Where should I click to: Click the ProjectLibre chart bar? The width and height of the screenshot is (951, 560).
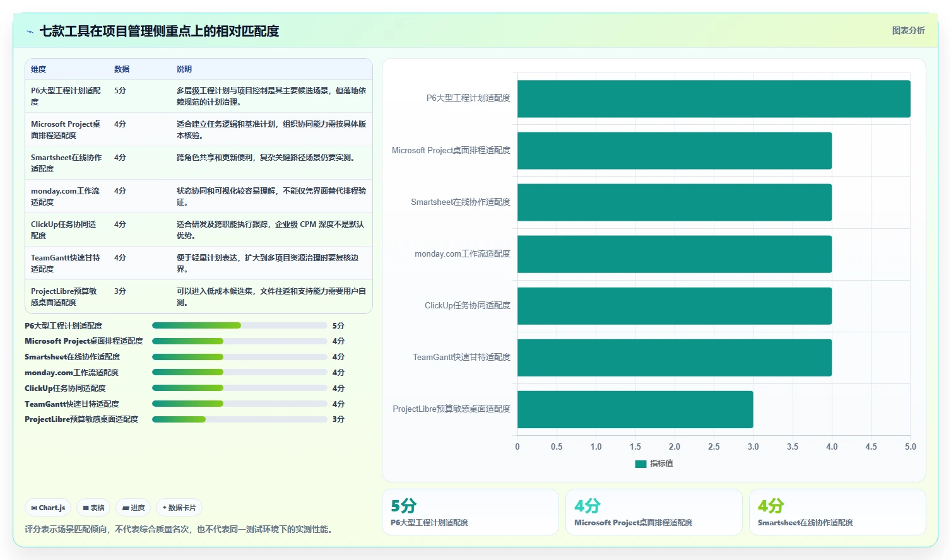[x=635, y=409]
